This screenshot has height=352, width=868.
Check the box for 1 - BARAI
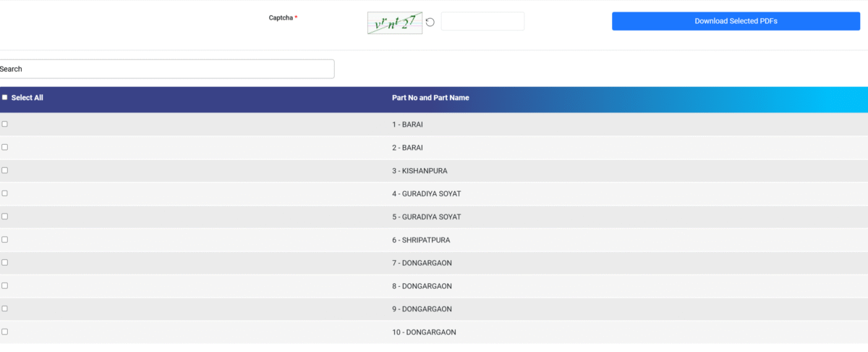pos(5,124)
